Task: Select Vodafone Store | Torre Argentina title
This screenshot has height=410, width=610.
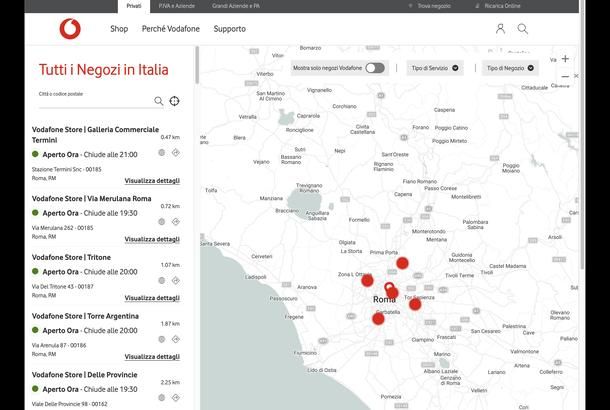Action: pos(85,316)
